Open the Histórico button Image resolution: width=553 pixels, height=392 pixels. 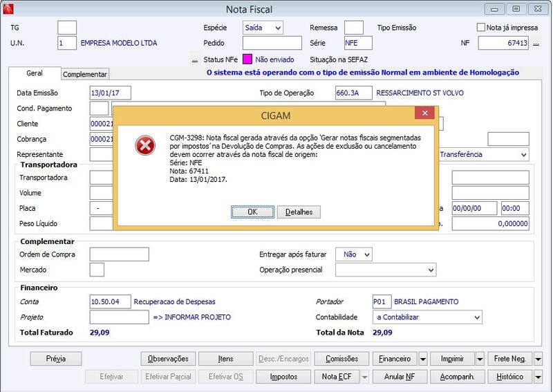pyautogui.click(x=510, y=377)
